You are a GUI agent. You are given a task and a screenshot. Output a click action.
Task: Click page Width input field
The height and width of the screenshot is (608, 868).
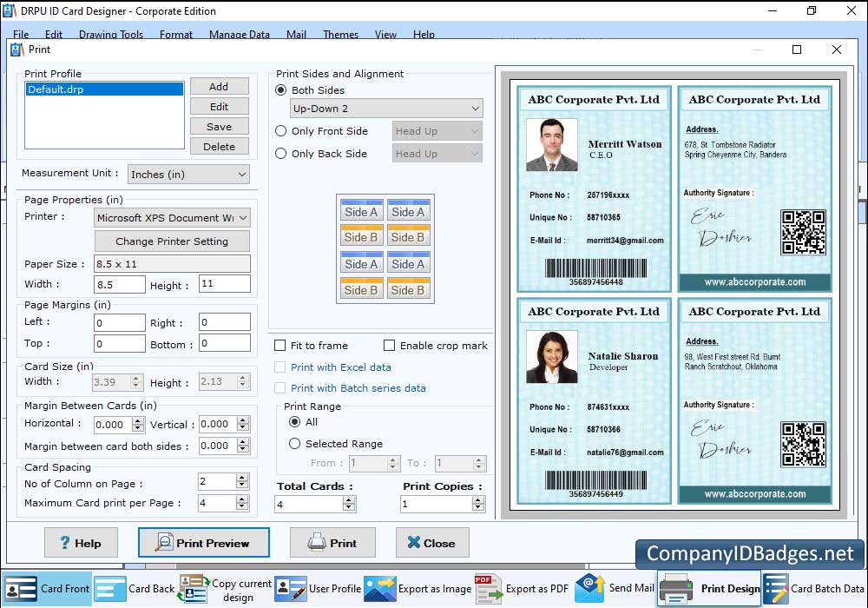pyautogui.click(x=120, y=285)
